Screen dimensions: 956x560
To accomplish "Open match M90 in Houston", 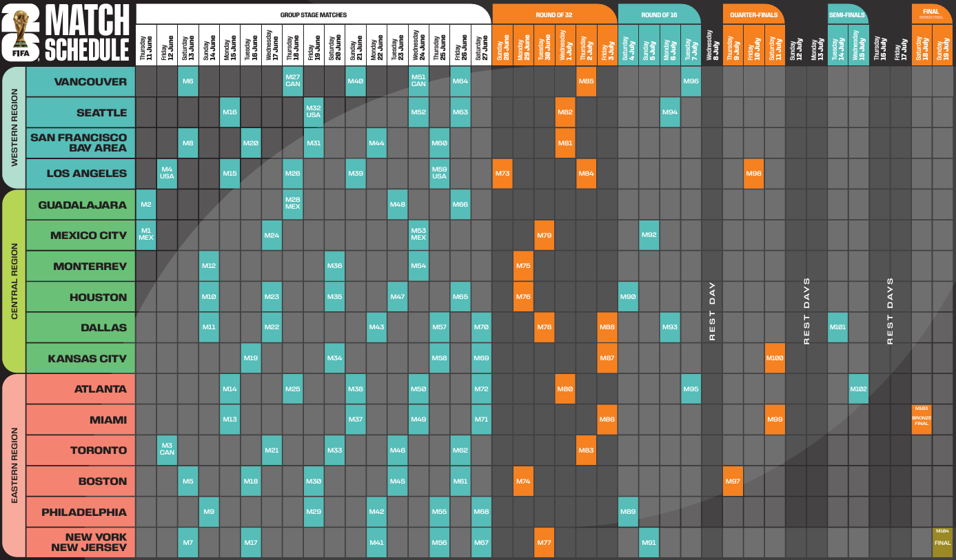I will click(628, 297).
